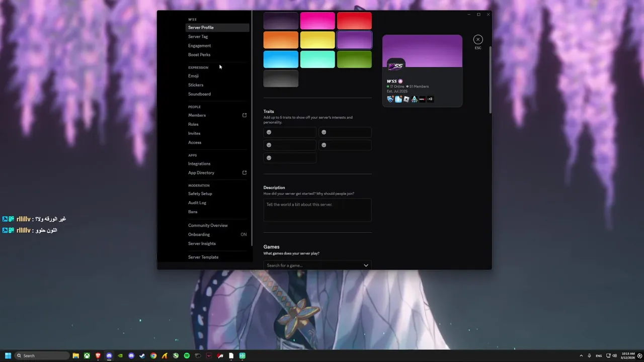This screenshot has height=362, width=644.
Task: Open the Emoji settings
Action: (217, 76)
